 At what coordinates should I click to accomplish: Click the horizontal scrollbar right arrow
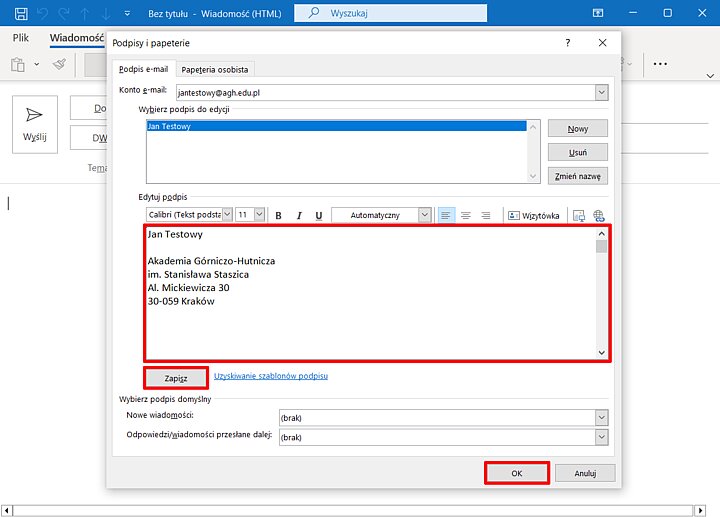[x=700, y=510]
